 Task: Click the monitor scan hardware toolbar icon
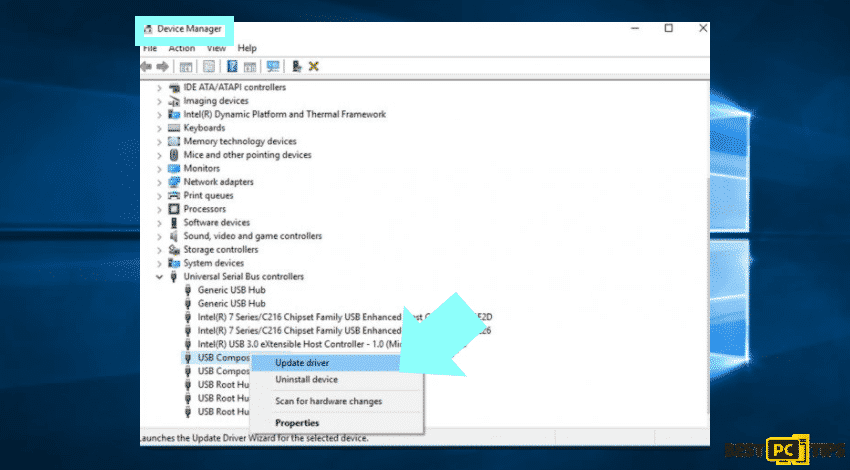[273, 67]
